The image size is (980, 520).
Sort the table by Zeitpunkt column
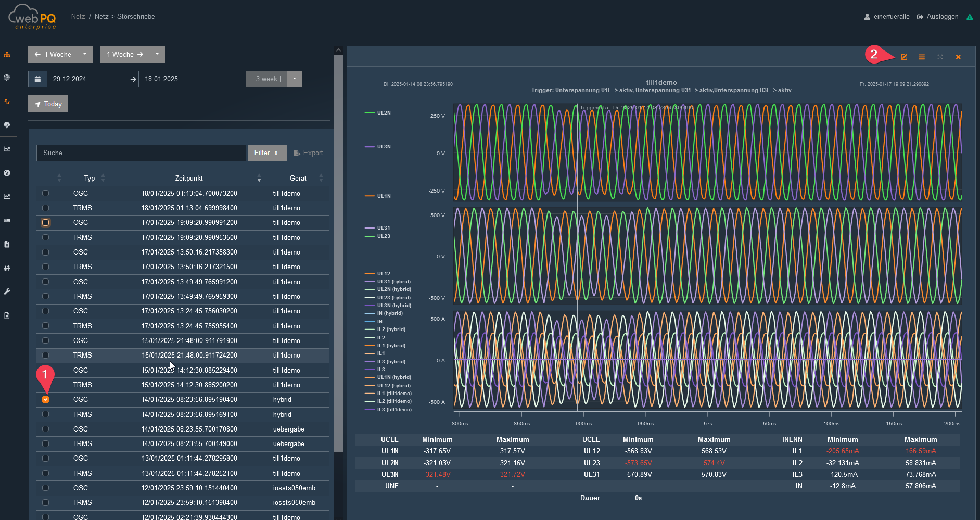click(189, 178)
